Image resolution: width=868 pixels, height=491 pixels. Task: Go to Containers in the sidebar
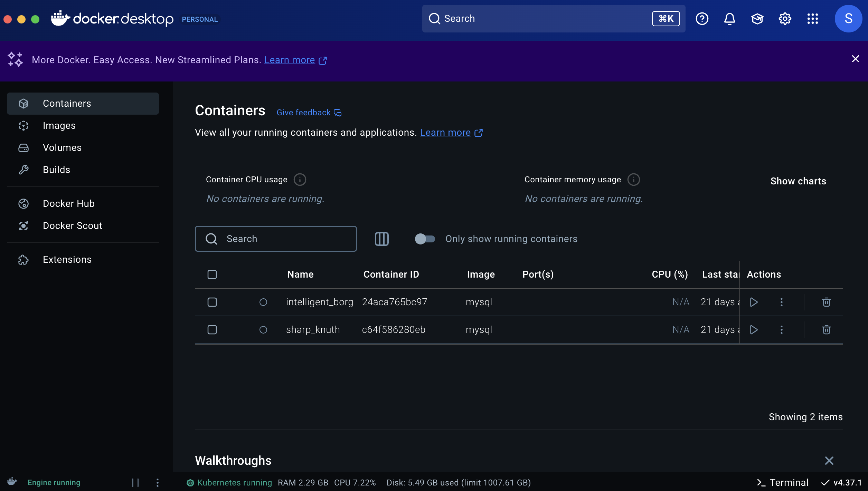tap(83, 104)
